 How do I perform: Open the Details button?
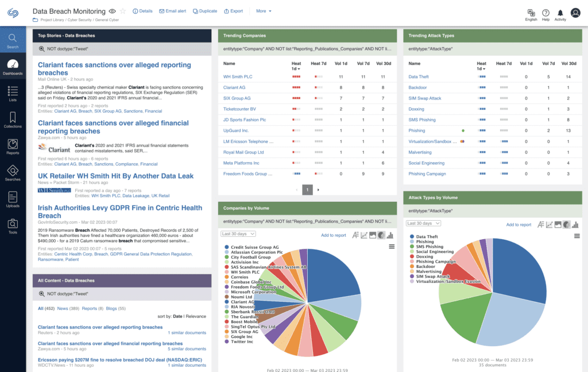click(x=142, y=11)
